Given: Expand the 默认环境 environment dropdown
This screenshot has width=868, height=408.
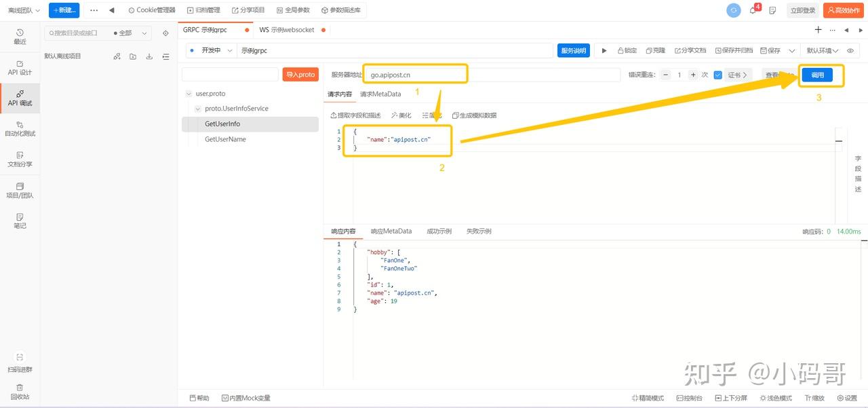Looking at the screenshot, I should tap(822, 51).
